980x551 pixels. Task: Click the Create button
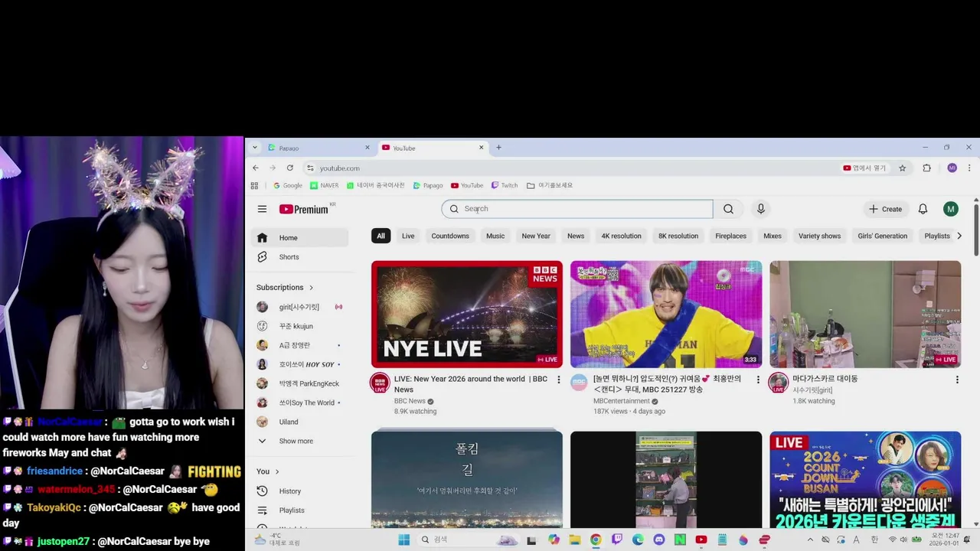coord(886,209)
